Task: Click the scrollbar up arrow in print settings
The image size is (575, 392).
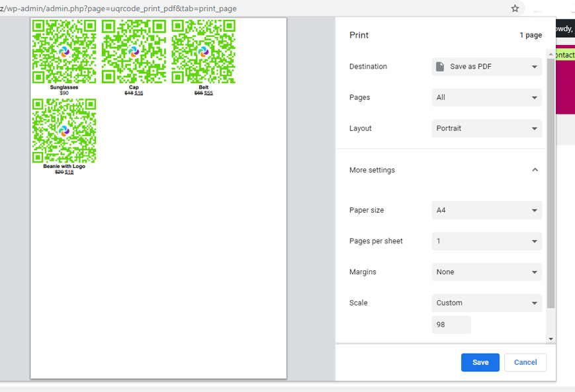Action: [551, 54]
